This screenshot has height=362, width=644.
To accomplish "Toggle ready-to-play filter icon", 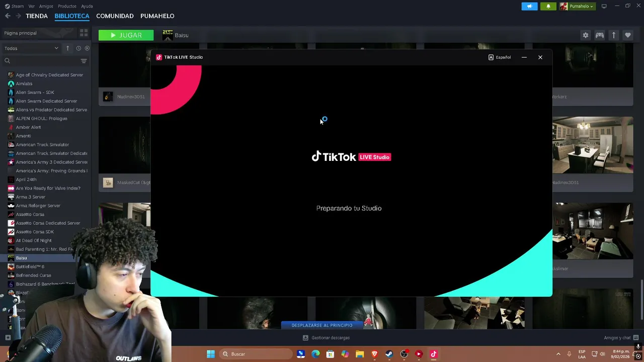I will click(87, 48).
